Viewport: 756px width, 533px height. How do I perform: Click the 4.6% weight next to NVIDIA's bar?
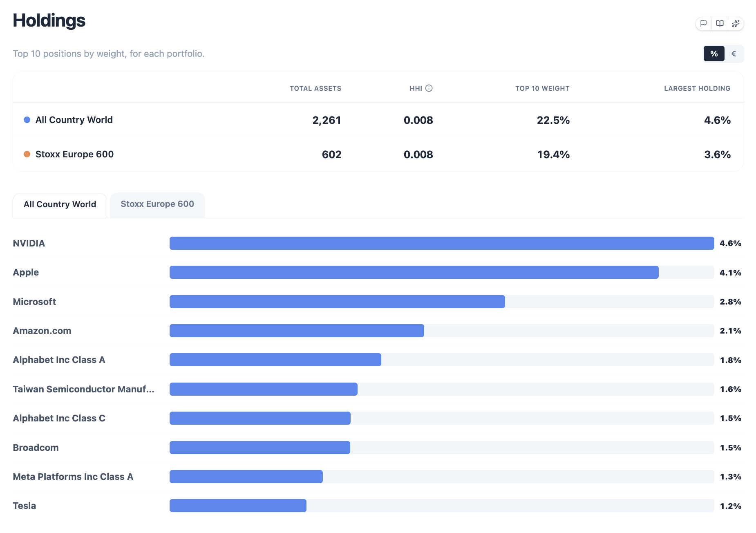pos(730,243)
